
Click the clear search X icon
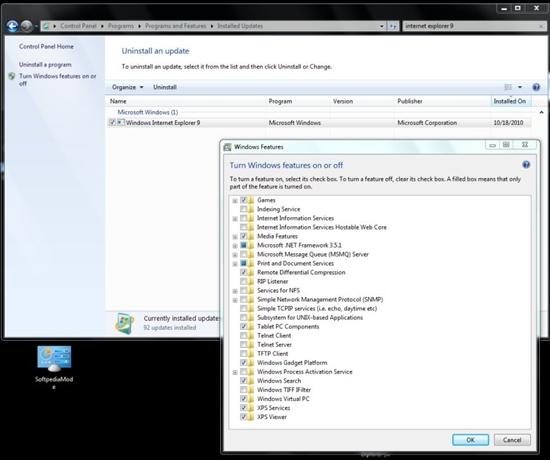pos(541,26)
